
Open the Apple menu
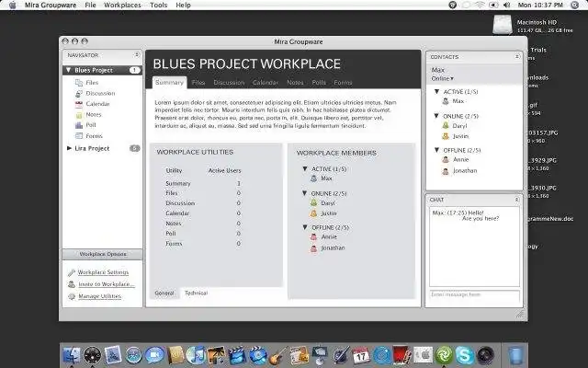[x=12, y=5]
